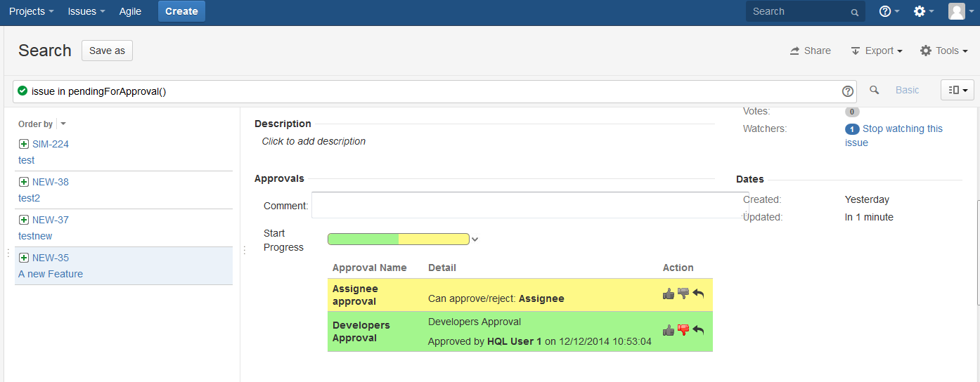980x382 pixels.
Task: Reject the Assignee approval with thumbs down
Action: pyautogui.click(x=683, y=294)
